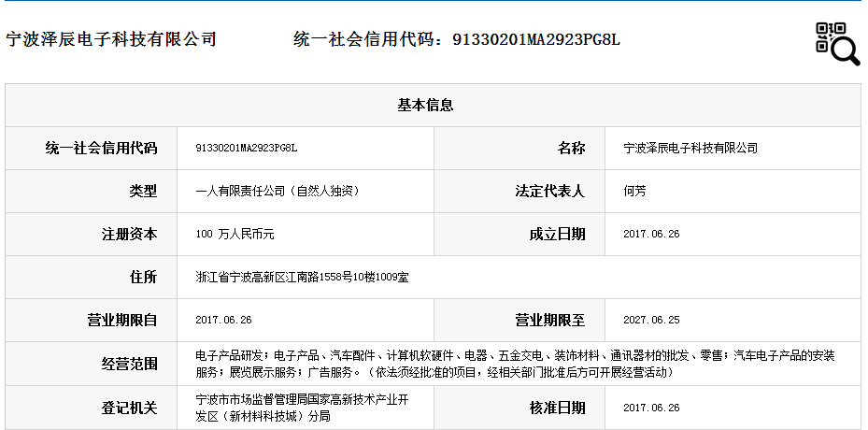Click the 成立日期 label cell
This screenshot has height=430, width=868.
point(519,234)
